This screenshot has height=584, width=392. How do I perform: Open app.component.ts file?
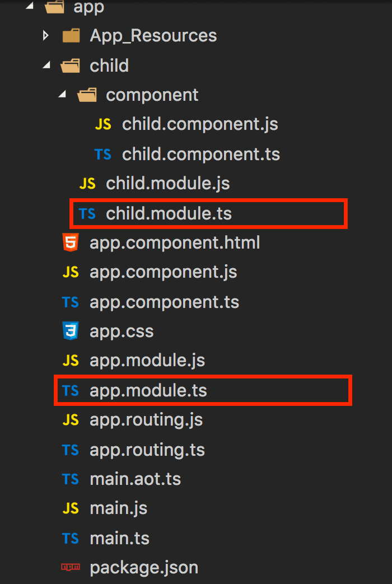coord(164,302)
